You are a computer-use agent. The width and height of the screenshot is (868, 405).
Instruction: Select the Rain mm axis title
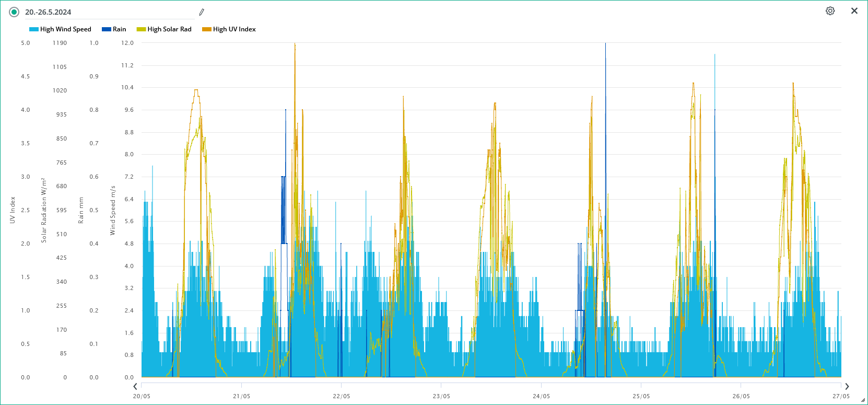point(81,210)
